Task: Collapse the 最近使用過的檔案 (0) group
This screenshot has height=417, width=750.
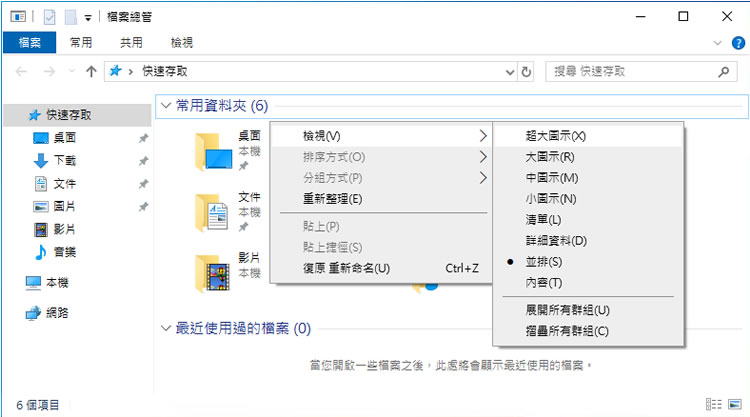Action: coord(166,329)
